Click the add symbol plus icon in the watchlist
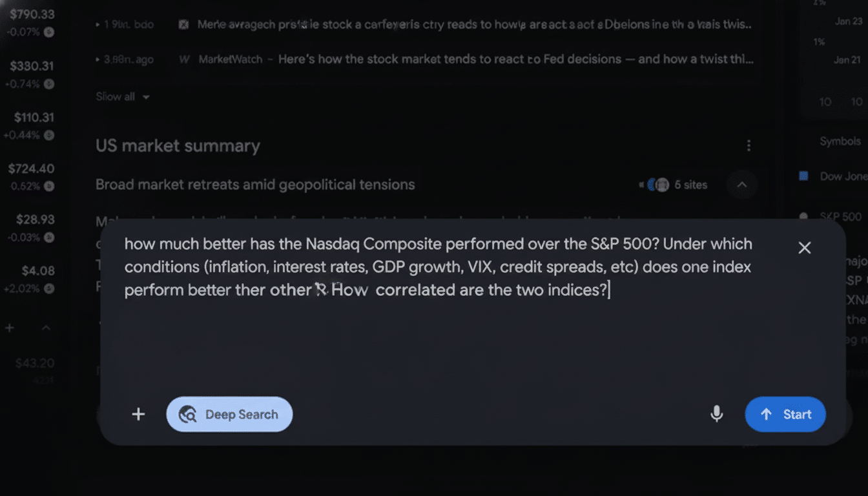The height and width of the screenshot is (496, 868). (9, 327)
